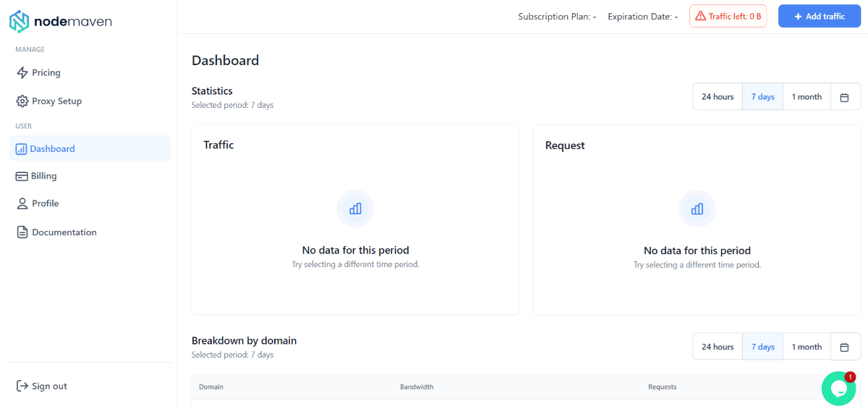Click the plus icon on Add traffic
Viewport: 868px width, 409px height.
(x=798, y=16)
